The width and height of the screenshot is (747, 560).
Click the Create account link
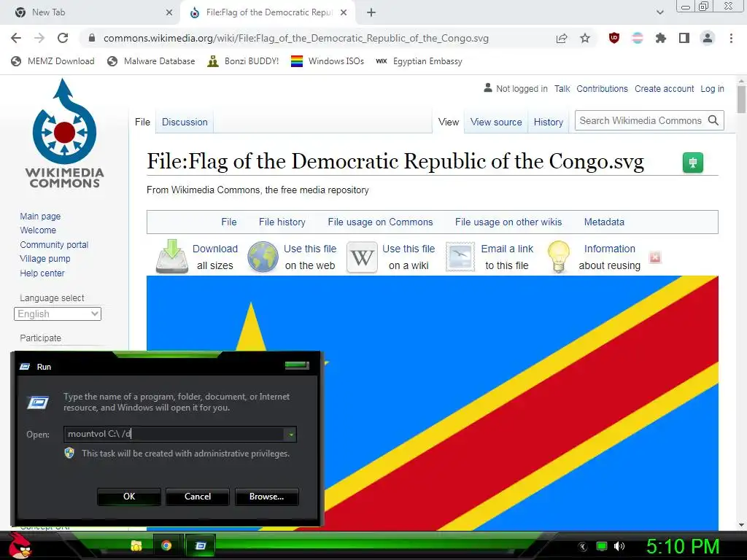click(664, 88)
